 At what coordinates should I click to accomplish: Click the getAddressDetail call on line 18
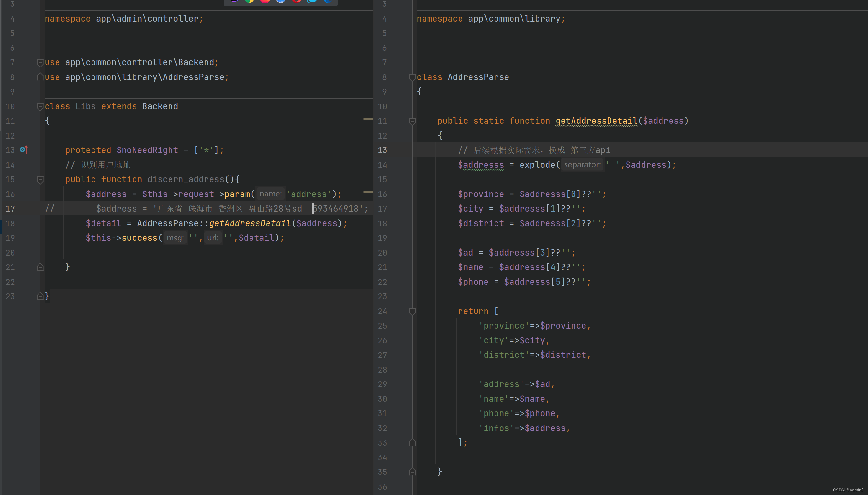coord(250,223)
